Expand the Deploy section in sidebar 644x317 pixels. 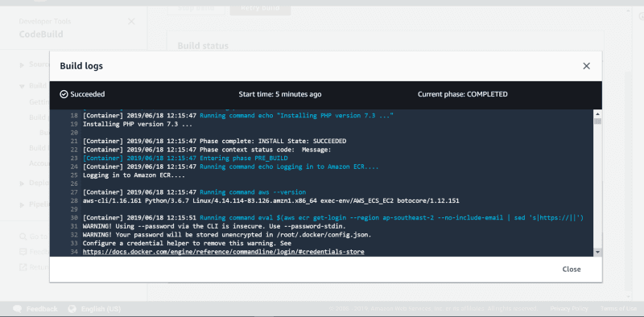pyautogui.click(x=23, y=183)
